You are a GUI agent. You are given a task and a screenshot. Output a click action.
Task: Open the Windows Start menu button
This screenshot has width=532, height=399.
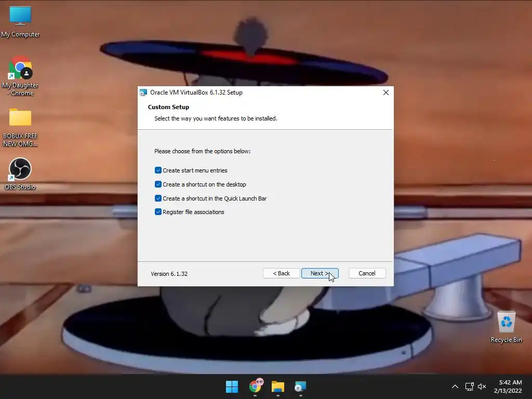(232, 387)
